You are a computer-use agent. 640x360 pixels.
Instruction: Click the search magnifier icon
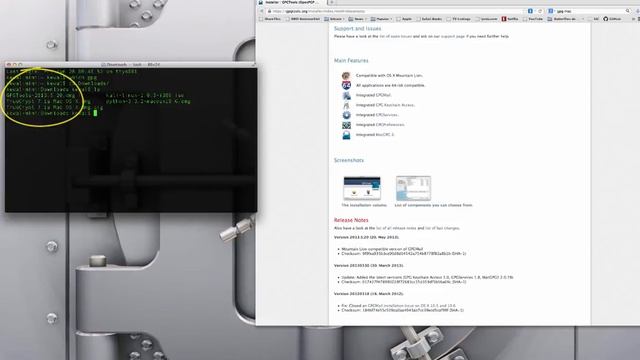point(628,11)
